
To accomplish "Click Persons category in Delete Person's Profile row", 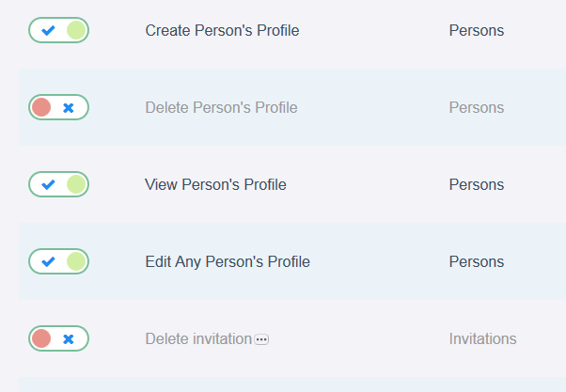I will (476, 107).
